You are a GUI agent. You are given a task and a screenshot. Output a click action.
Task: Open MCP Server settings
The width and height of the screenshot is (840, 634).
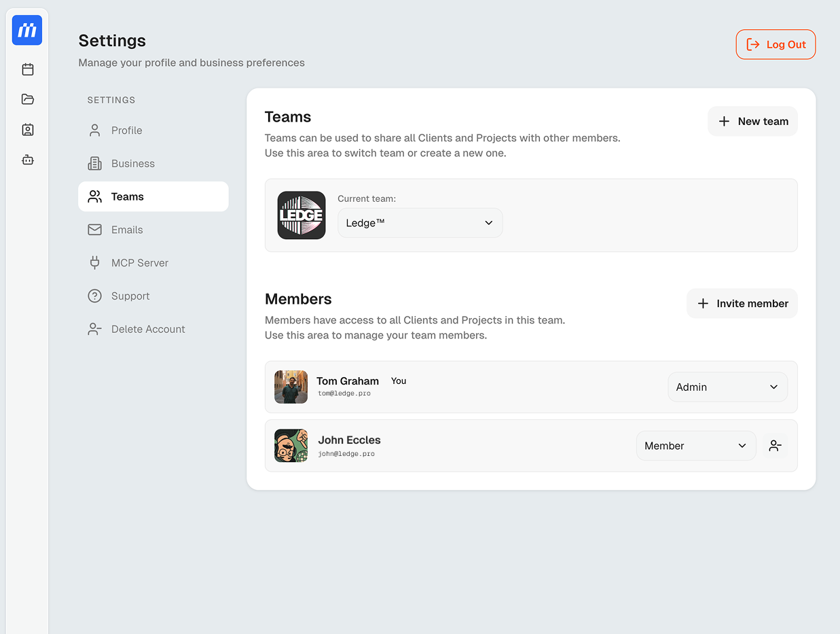(140, 263)
